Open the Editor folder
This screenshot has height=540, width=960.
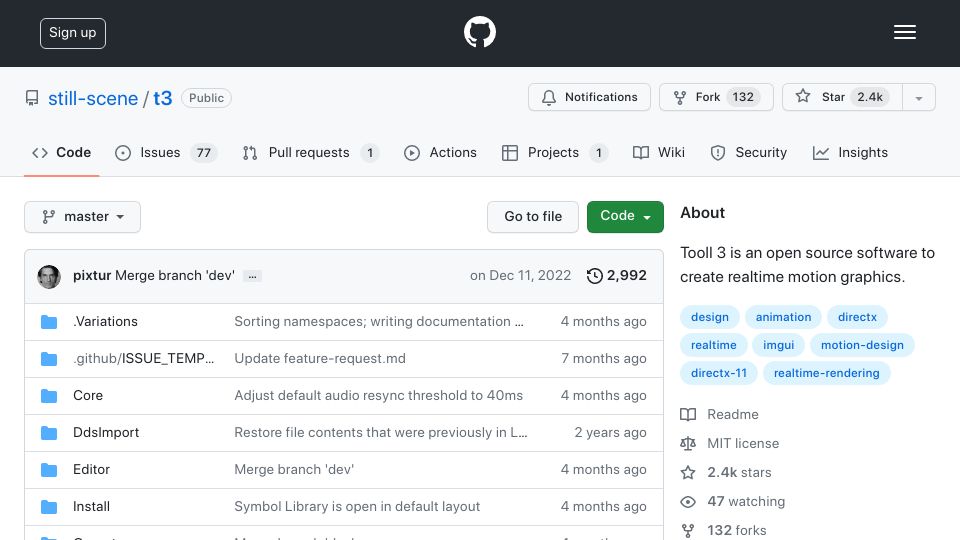[91, 470]
